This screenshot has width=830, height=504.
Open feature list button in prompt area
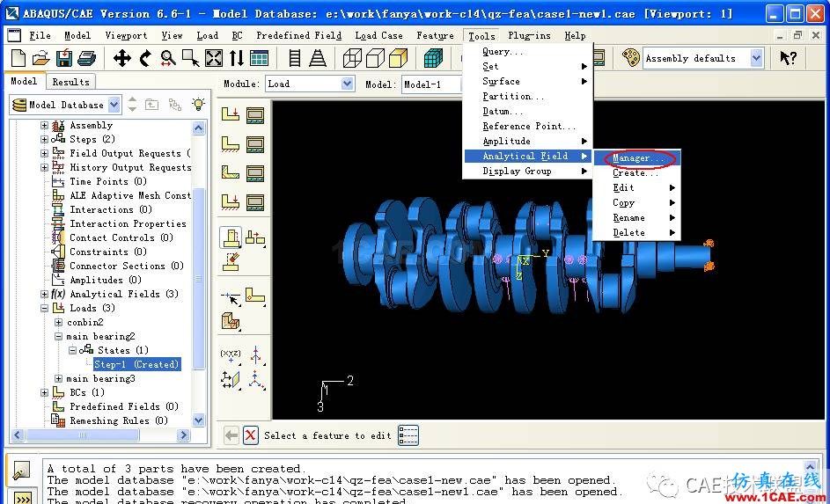pyautogui.click(x=408, y=435)
